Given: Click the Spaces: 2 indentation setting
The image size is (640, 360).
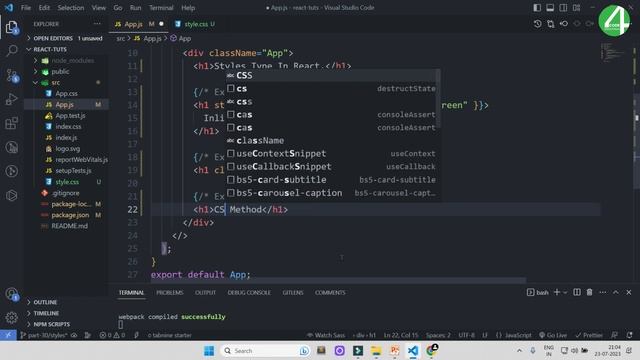Looking at the screenshot, I should click(438, 335).
